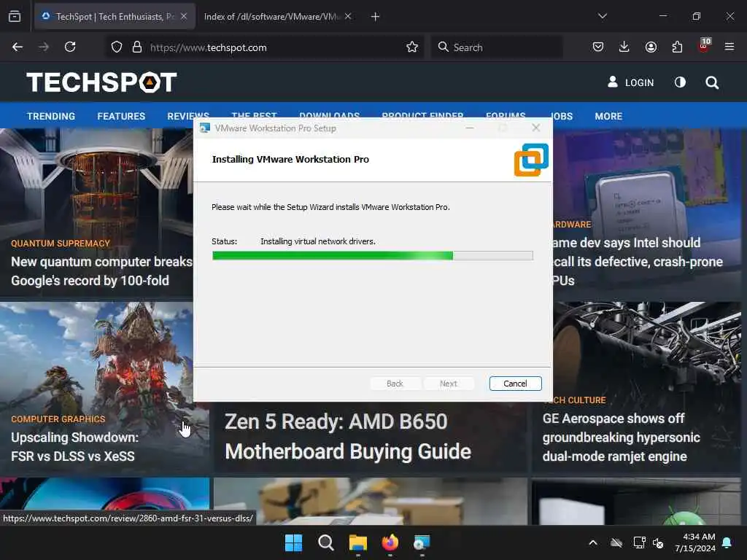Open File Explorer from taskbar

click(x=357, y=542)
